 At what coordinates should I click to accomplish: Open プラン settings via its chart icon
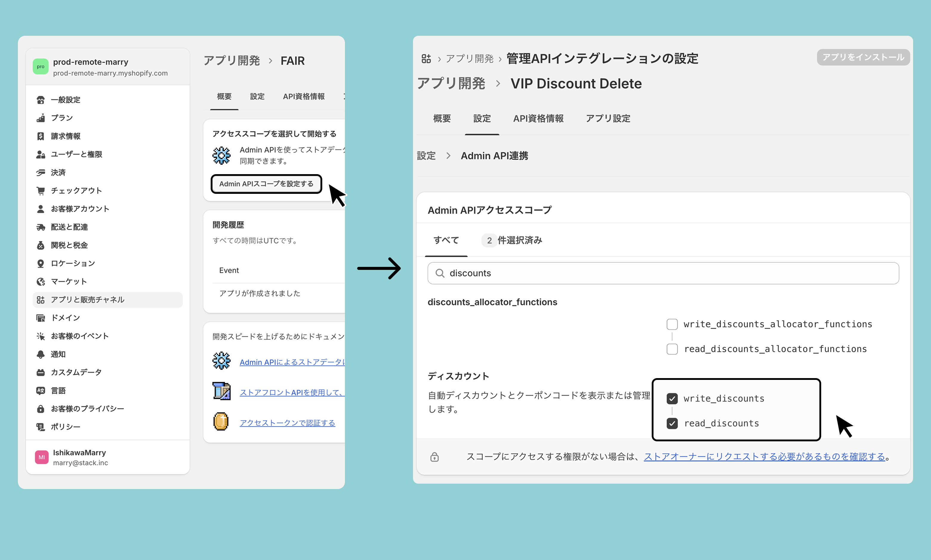40,118
